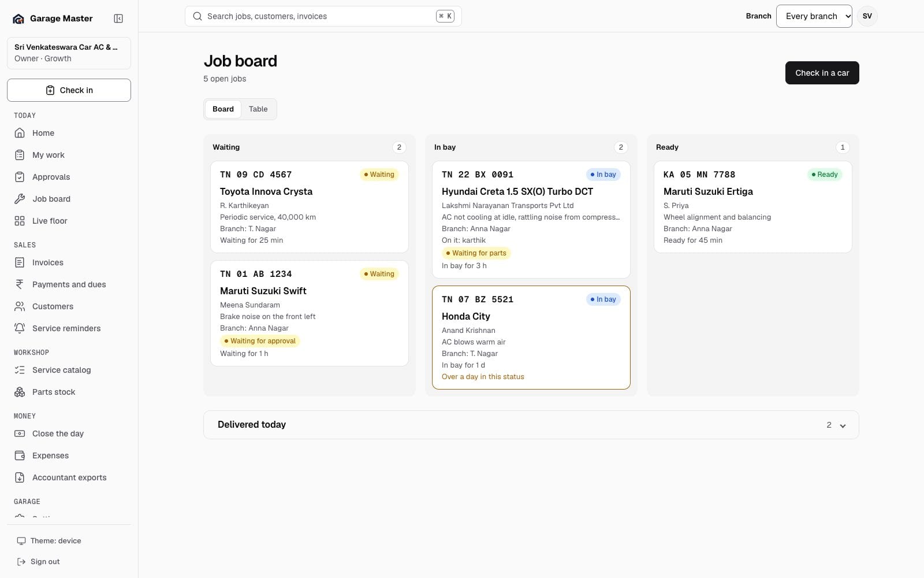Click the Waiting for parts badge
This screenshot has height=578, width=924.
(x=476, y=253)
